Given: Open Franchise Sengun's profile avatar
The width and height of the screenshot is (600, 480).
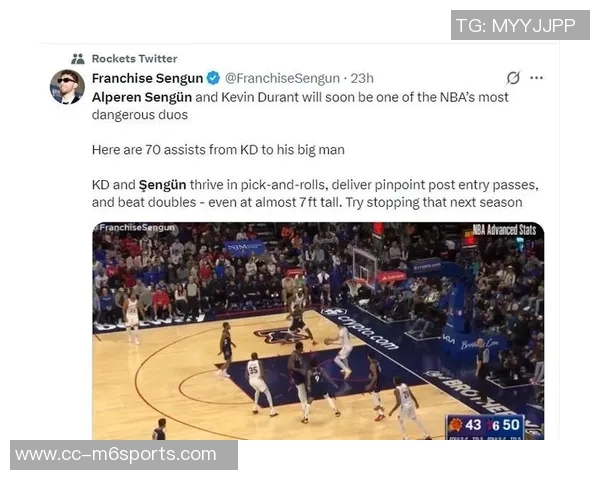Looking at the screenshot, I should [x=67, y=87].
